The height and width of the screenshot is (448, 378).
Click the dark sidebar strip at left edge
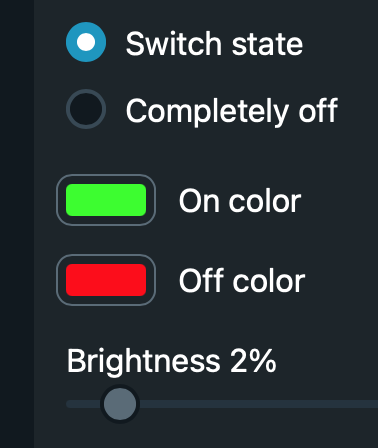17,224
